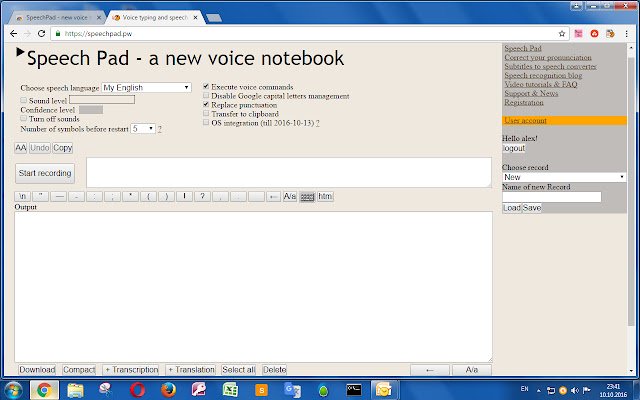Open the speech language dropdown
This screenshot has height=400, width=640.
point(146,87)
